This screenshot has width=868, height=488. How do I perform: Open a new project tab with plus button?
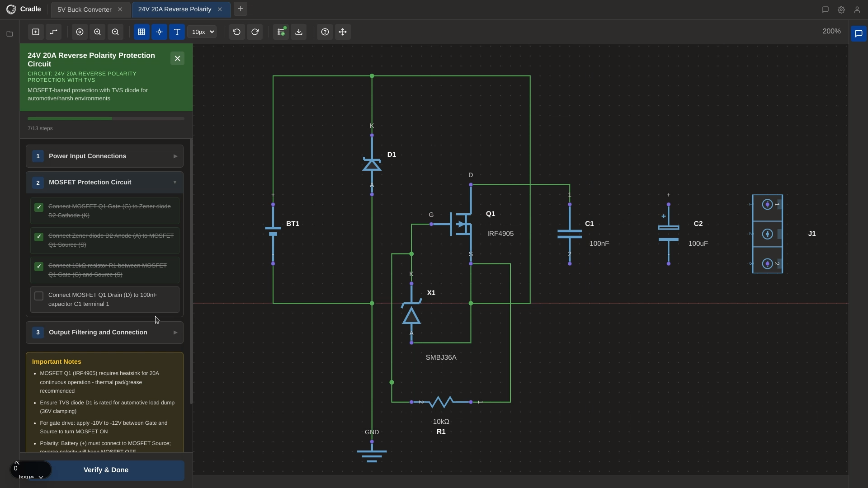(x=240, y=9)
